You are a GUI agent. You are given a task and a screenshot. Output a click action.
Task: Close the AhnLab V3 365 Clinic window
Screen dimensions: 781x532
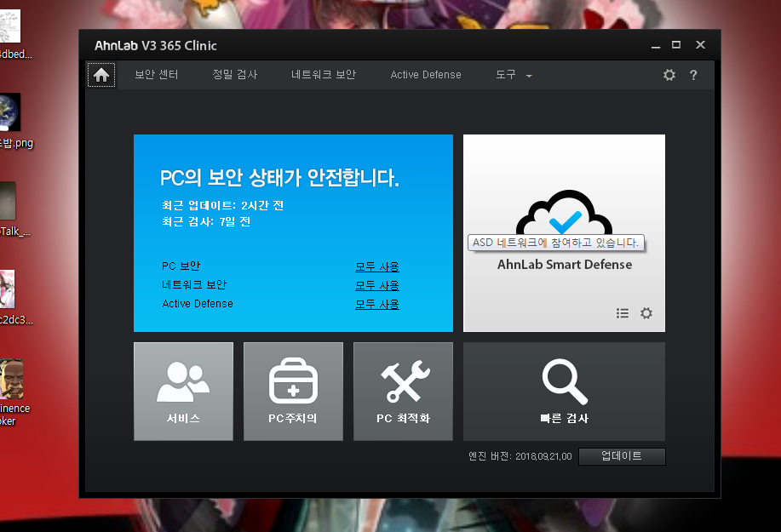click(700, 45)
